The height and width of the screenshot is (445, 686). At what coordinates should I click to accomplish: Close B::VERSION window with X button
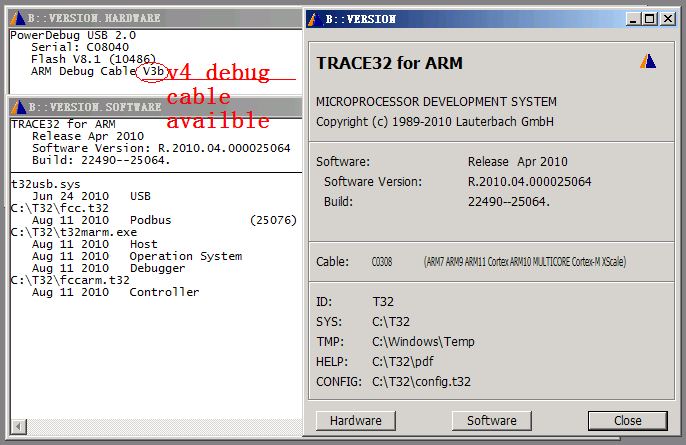pos(668,19)
